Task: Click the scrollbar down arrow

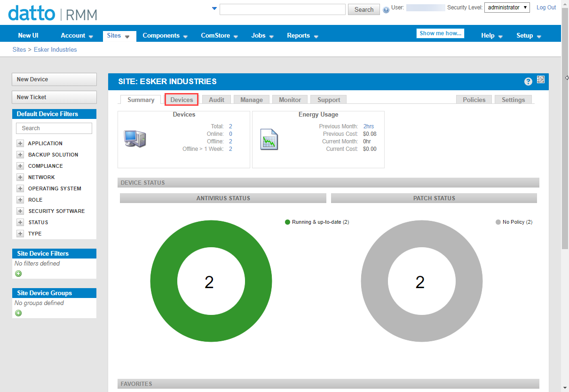Action: 565,388
